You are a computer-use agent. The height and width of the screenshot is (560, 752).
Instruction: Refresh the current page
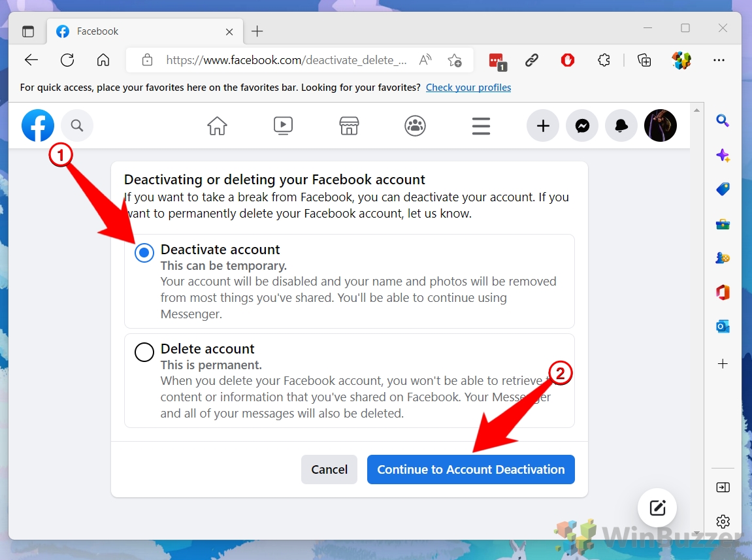coord(67,60)
